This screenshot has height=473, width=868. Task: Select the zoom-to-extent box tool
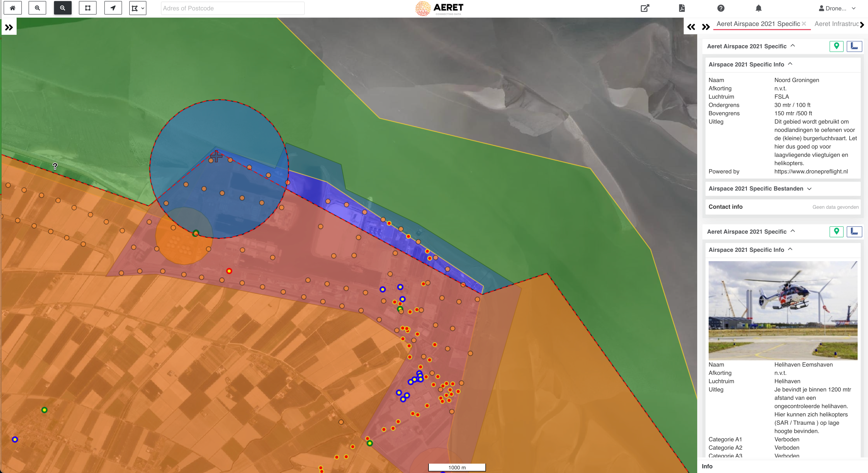pos(88,8)
